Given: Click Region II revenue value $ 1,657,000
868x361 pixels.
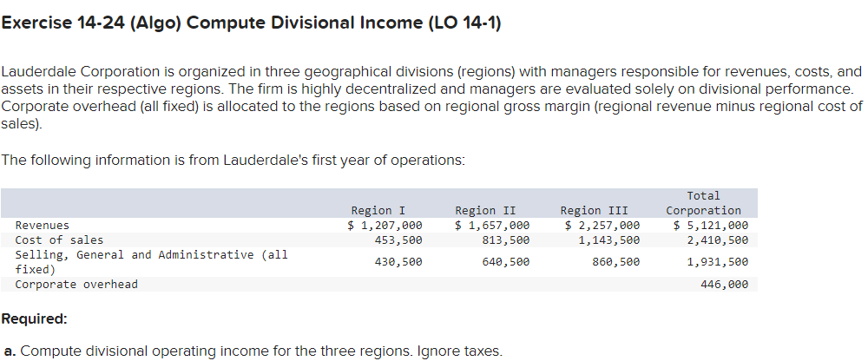Looking at the screenshot, I should coord(492,226).
